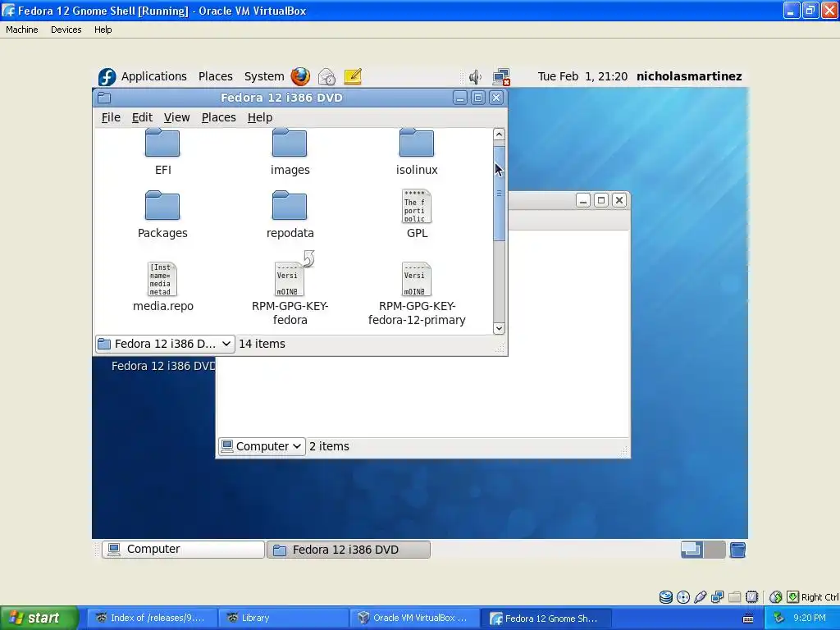Click the Fedora logo in the panel
Image resolution: width=840 pixels, height=630 pixels.
click(107, 76)
